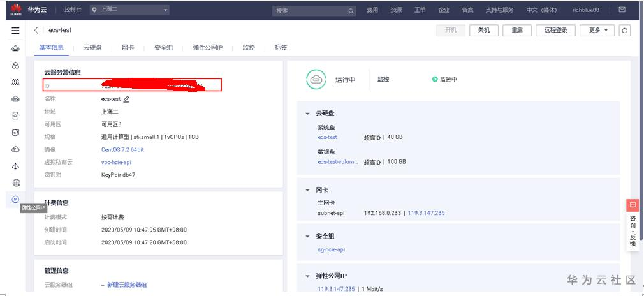
Task: Open the Elastic IP sidebar icon
Action: click(x=15, y=200)
